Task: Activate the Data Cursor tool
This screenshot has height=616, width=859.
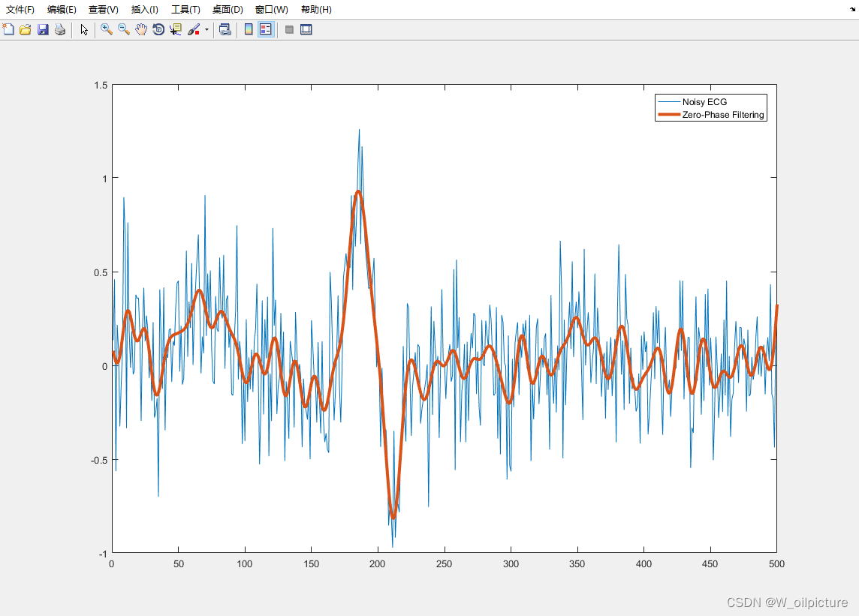Action: tap(175, 29)
